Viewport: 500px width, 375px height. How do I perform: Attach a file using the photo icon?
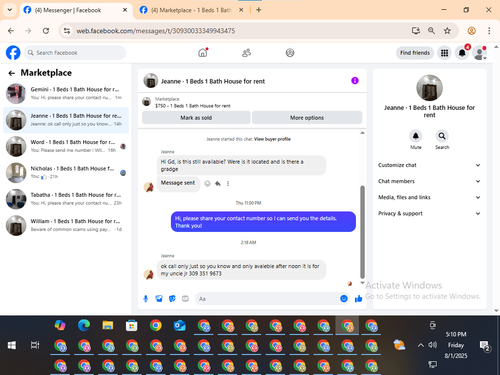[x=159, y=299]
